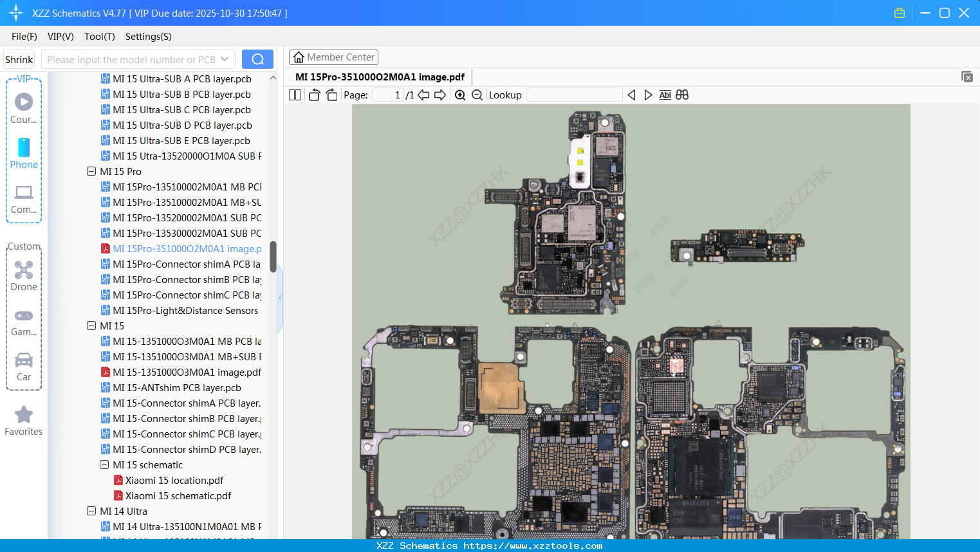Click the Shrink button

pos(19,59)
